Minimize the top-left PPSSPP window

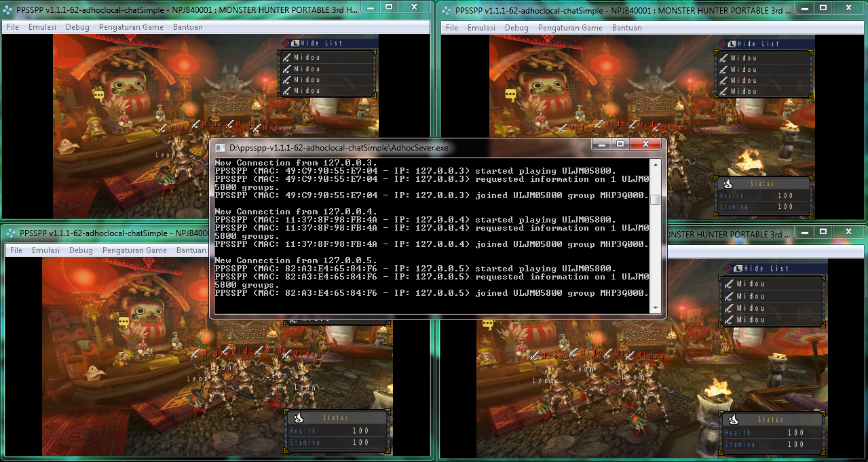tap(371, 7)
